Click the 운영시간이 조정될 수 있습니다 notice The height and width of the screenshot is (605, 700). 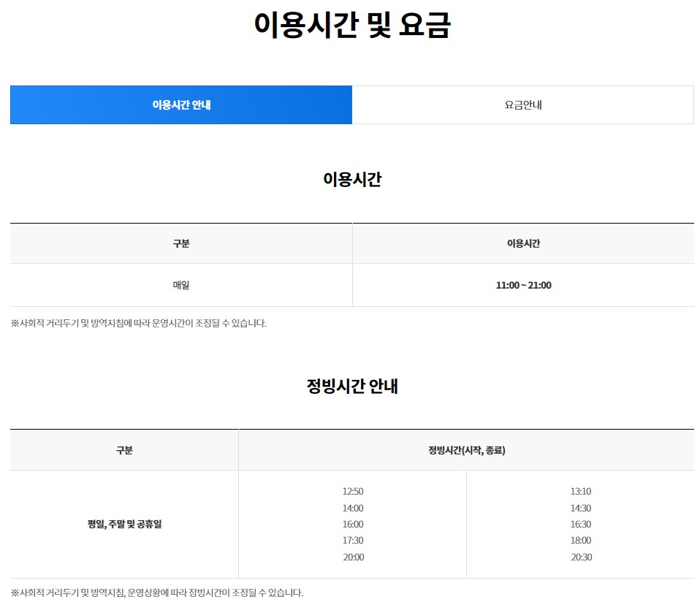pos(138,323)
